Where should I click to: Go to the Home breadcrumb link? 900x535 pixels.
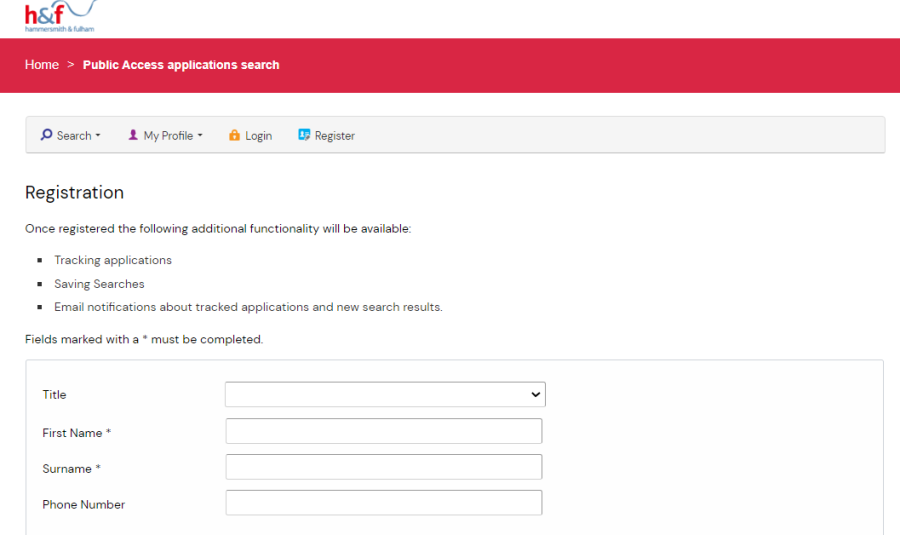[42, 65]
